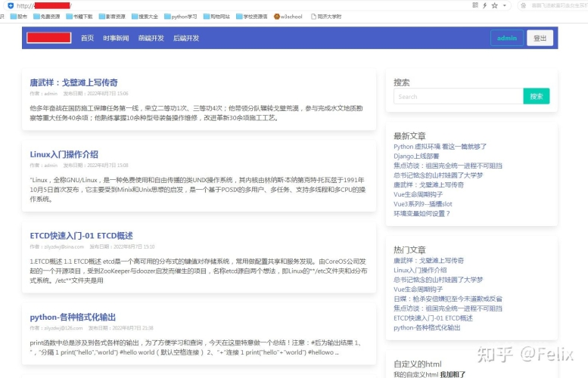
Task: Click the browser search box at top right
Action: point(553,5)
